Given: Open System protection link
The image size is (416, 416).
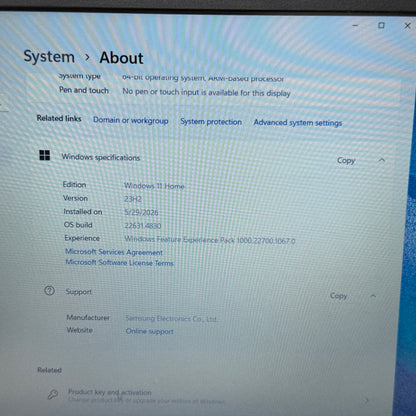Looking at the screenshot, I should tap(211, 122).
